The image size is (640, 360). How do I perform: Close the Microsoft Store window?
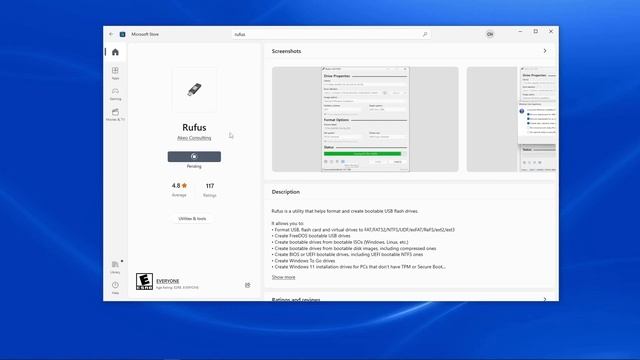(551, 31)
